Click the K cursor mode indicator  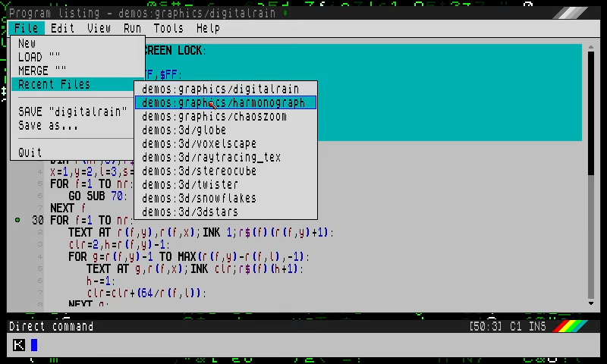tap(18, 345)
